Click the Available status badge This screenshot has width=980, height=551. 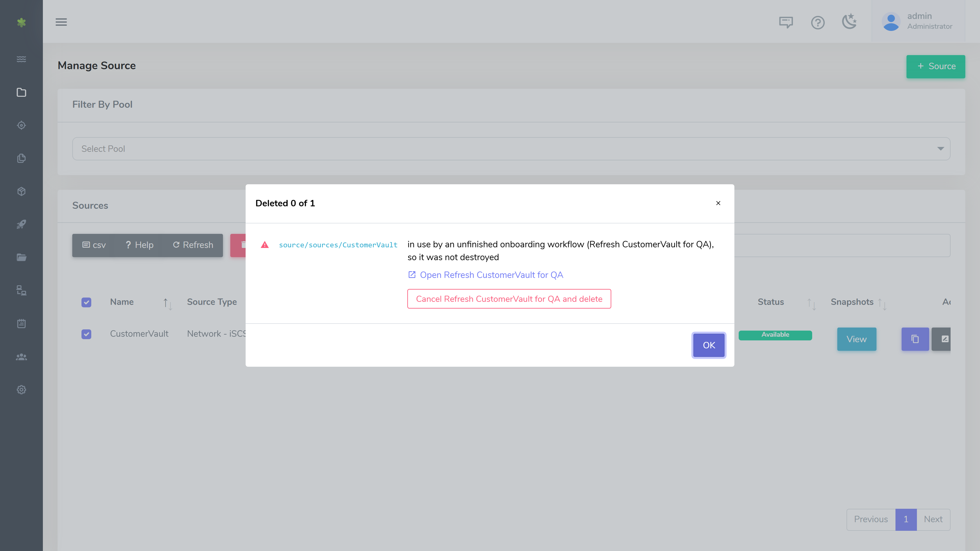click(775, 335)
